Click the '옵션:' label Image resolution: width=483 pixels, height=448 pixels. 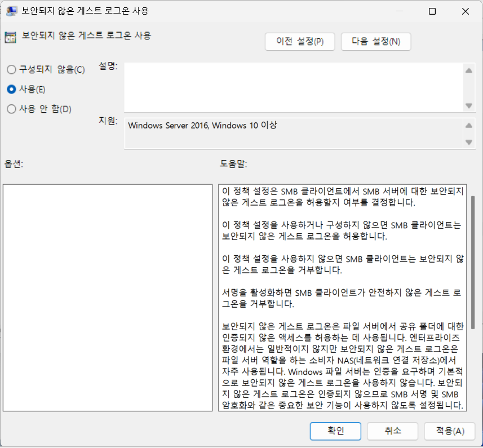14,163
